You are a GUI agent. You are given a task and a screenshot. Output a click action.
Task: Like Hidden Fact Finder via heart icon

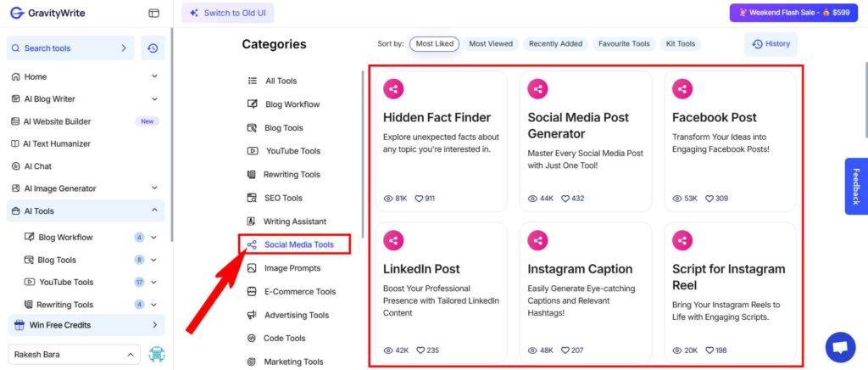pyautogui.click(x=419, y=199)
